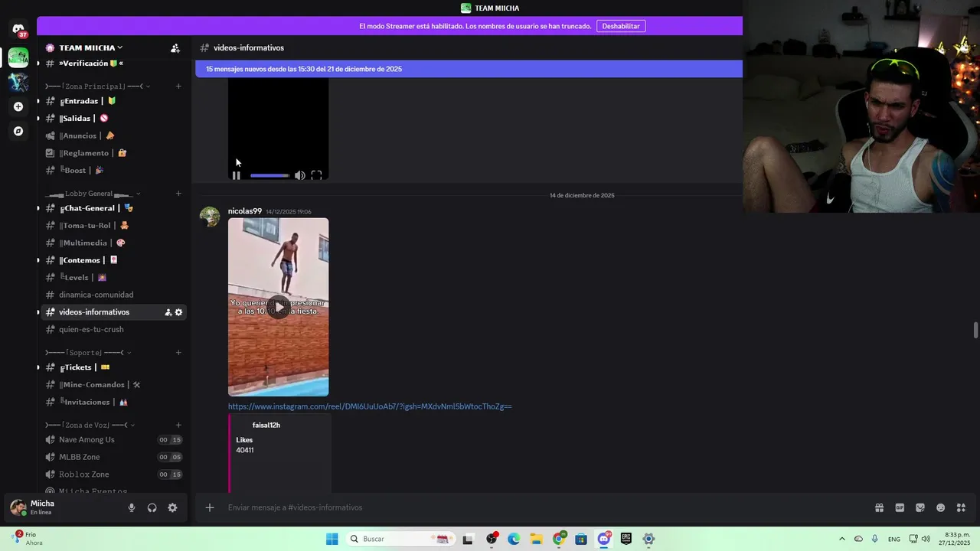
Task: Collapse the Zona de Voz category
Action: [x=90, y=425]
